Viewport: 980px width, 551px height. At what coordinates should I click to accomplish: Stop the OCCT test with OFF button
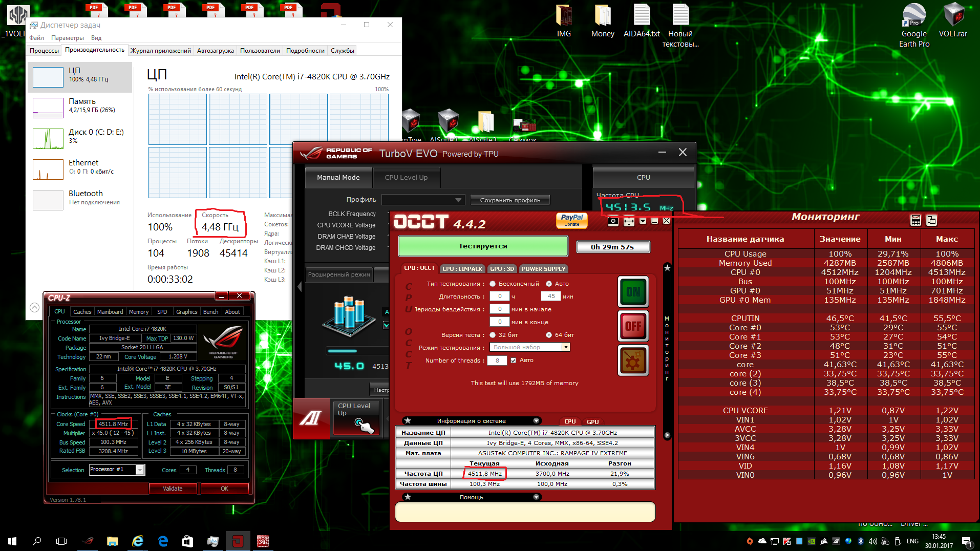[633, 326]
